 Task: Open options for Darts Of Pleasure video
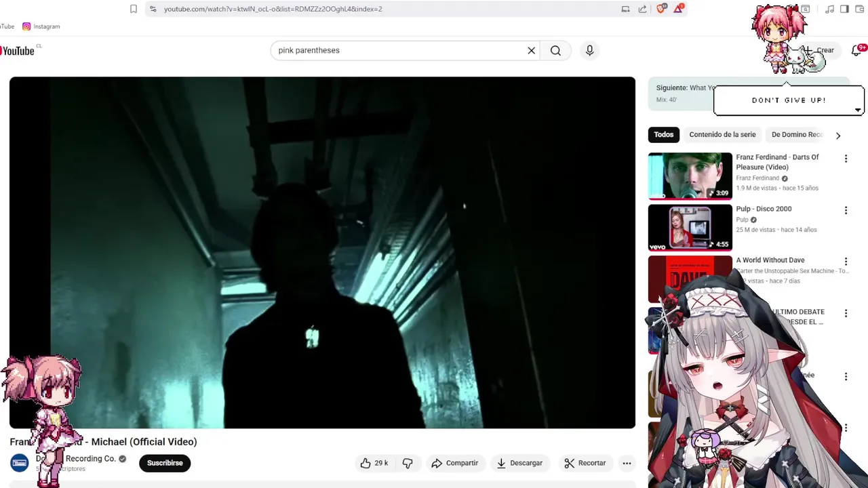(x=846, y=159)
